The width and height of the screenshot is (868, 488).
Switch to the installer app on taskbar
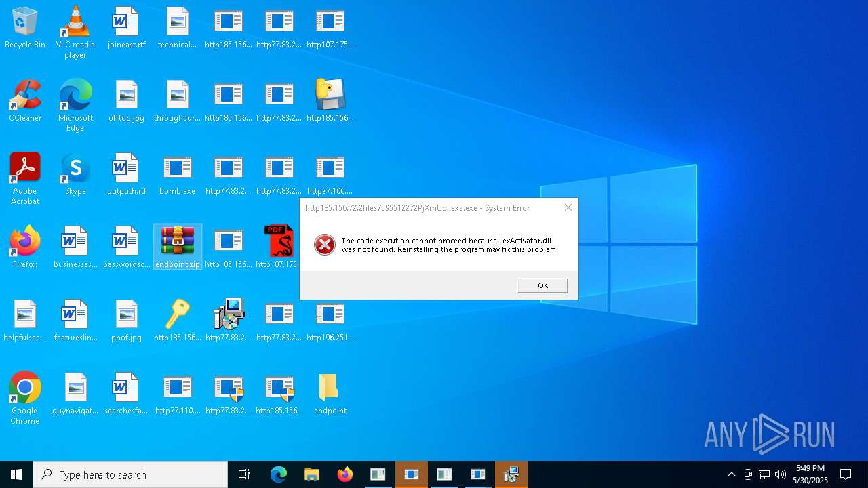point(511,474)
